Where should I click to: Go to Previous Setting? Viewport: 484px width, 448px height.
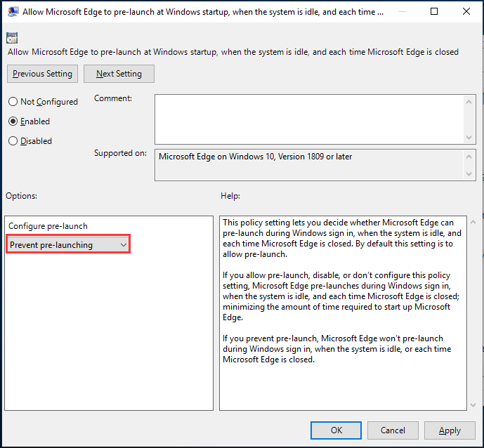pos(42,74)
